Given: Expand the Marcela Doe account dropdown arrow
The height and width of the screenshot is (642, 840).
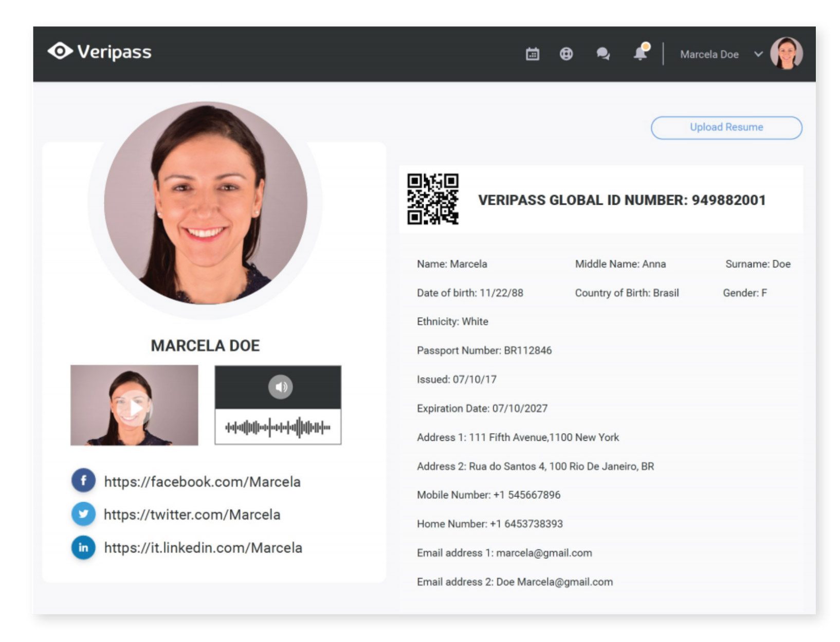Looking at the screenshot, I should point(758,54).
